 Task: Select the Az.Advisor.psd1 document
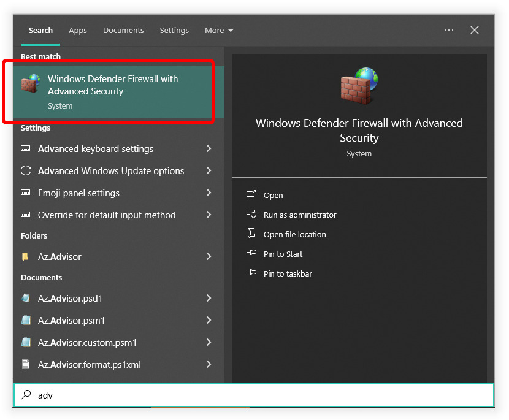tap(119, 298)
